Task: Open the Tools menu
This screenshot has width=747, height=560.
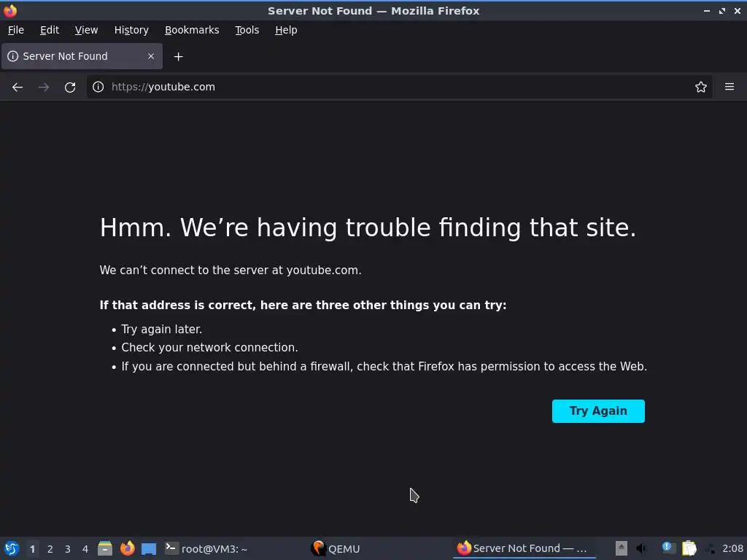Action: click(x=247, y=30)
